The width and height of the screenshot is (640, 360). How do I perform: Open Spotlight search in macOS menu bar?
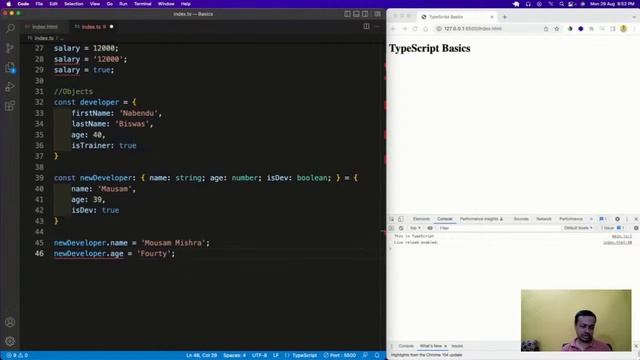click(562, 4)
